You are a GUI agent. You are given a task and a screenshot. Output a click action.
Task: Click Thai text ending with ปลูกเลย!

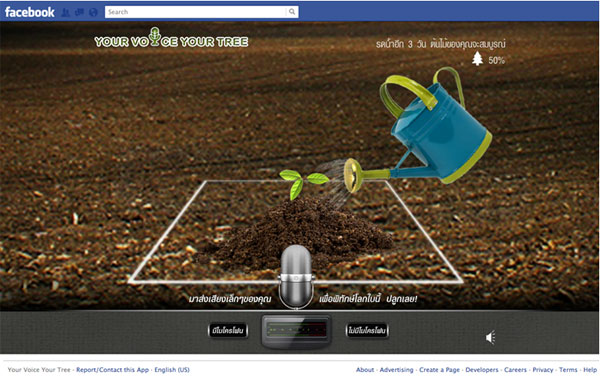368,299
